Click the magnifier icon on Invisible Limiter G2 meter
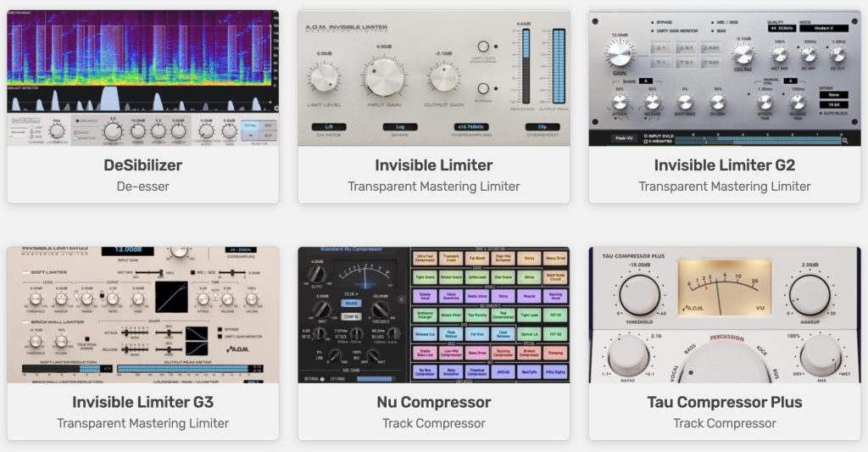 pyautogui.click(x=845, y=140)
